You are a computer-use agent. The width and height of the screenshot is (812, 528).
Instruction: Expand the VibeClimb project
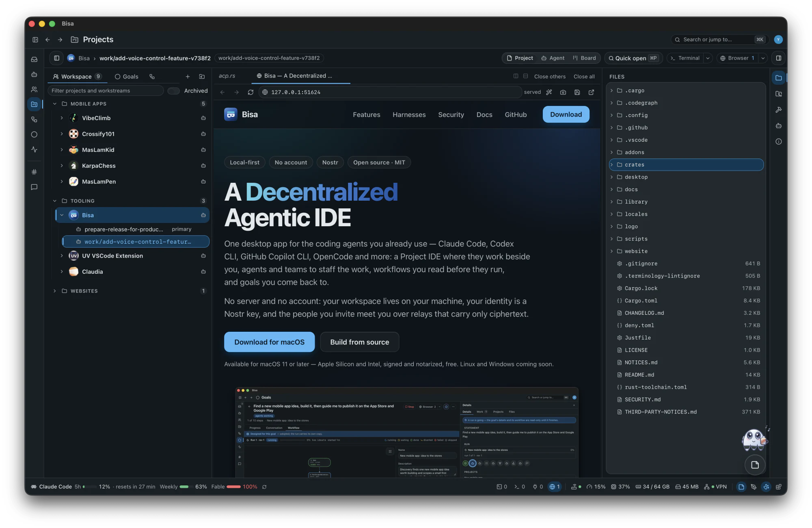point(62,118)
